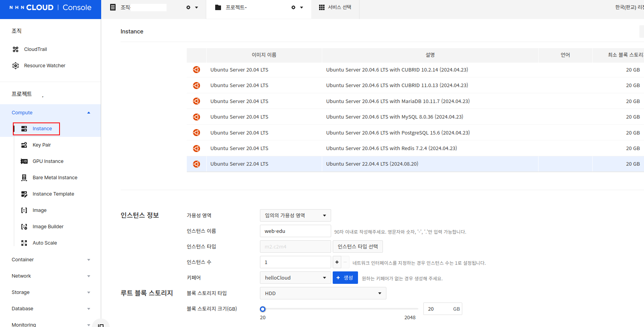Open the Auto Scale menu item
This screenshot has width=644, height=327.
coord(45,243)
